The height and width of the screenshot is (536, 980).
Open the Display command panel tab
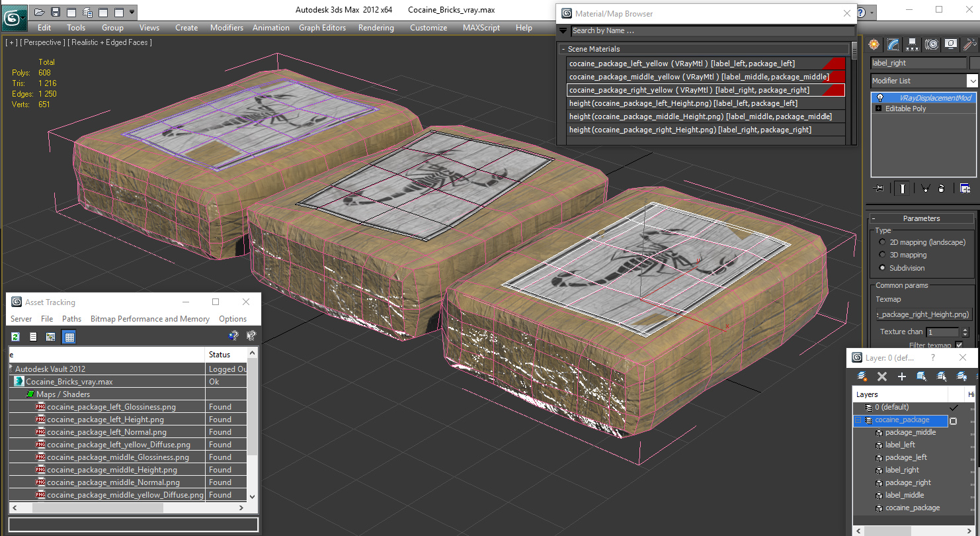tap(951, 44)
